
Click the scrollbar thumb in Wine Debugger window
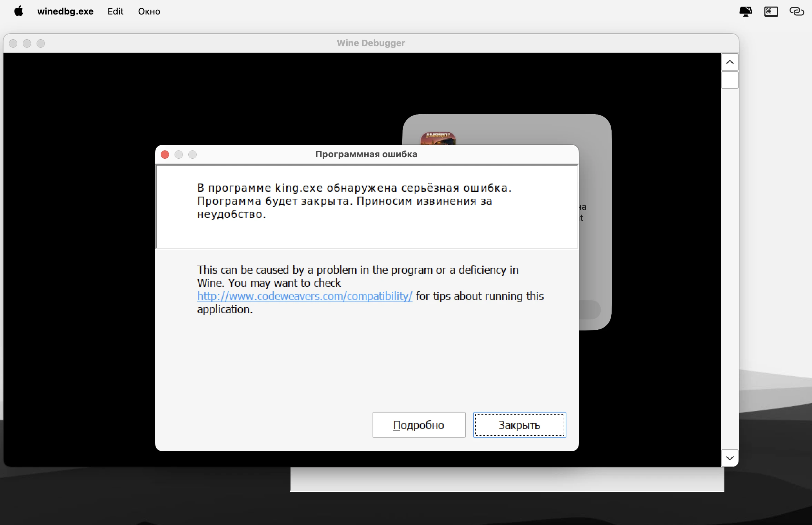tap(730, 80)
